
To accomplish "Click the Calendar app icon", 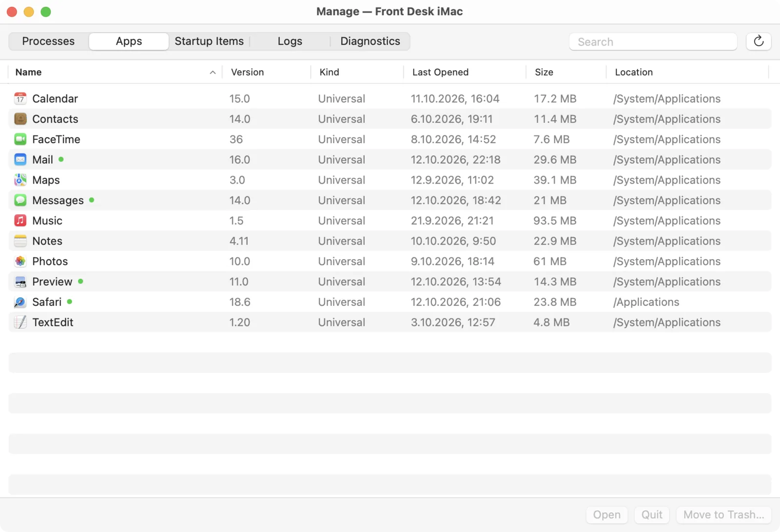I will (20, 99).
